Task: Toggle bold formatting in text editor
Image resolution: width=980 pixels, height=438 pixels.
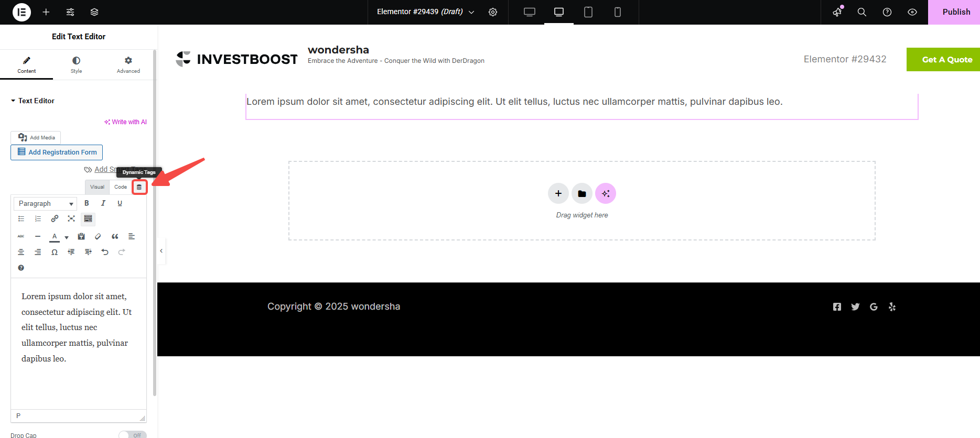Action: coord(87,203)
